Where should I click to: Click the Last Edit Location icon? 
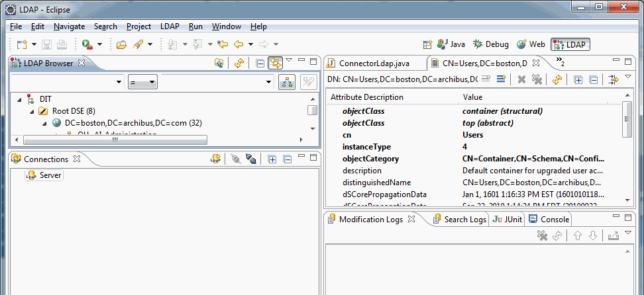pyautogui.click(x=223, y=44)
